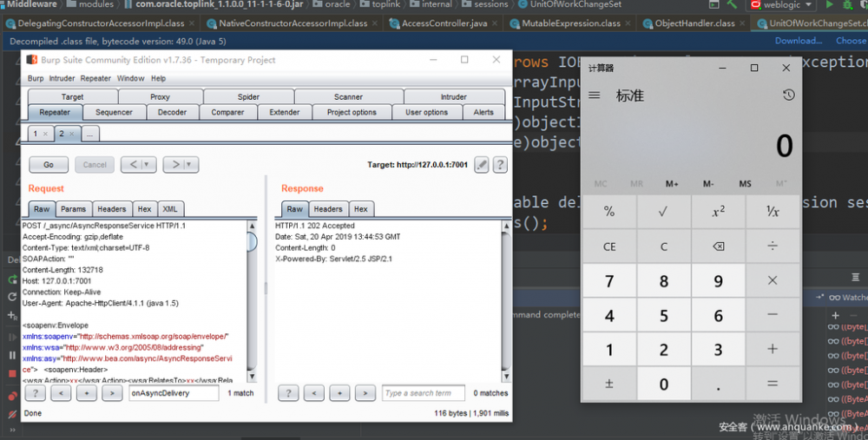Click the Request search next-match arrow button
Image resolution: width=868 pixels, height=440 pixels.
pyautogui.click(x=112, y=393)
